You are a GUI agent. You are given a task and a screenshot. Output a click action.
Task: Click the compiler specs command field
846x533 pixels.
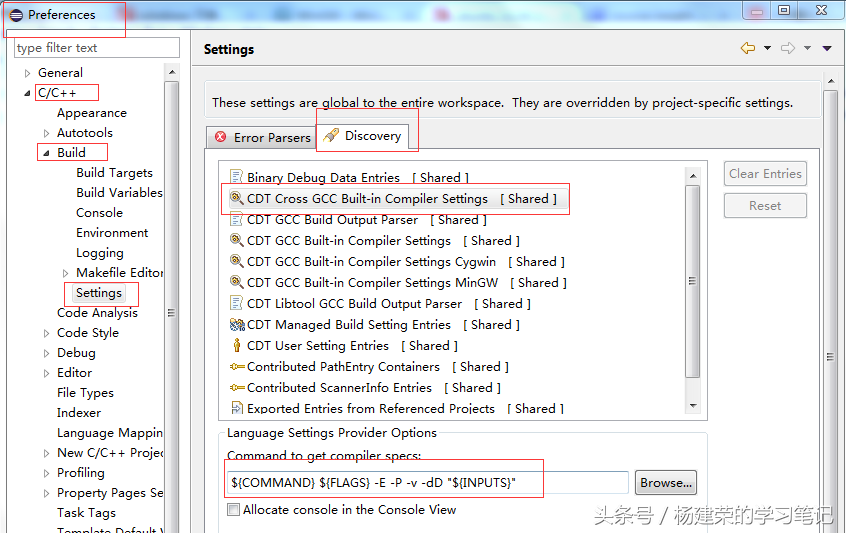click(x=428, y=482)
